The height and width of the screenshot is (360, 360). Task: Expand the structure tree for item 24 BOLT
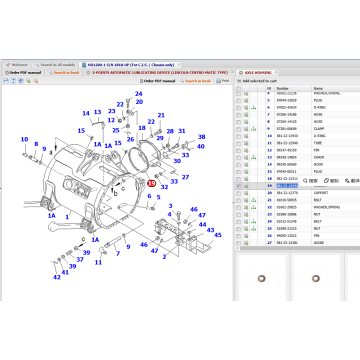pos(254,222)
